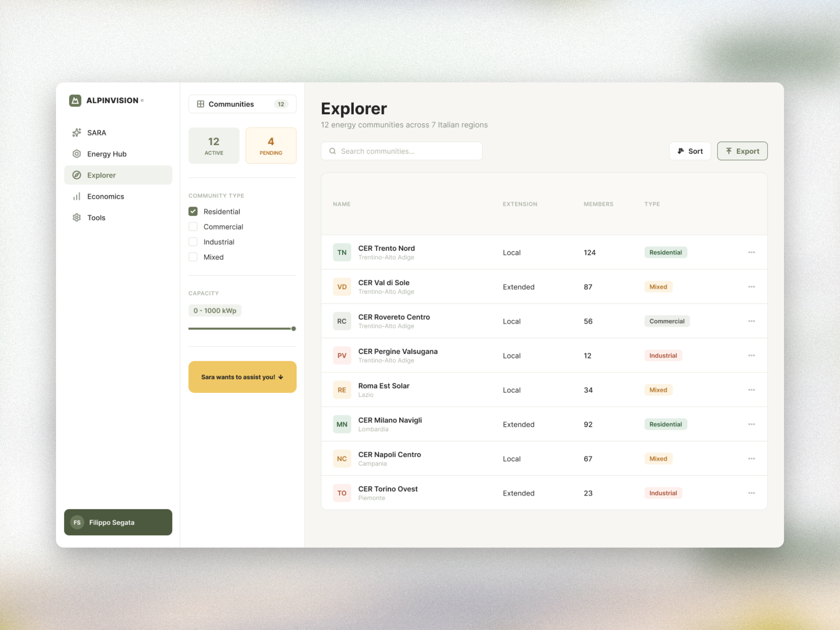Open Tools settings gear icon
Screen dimensions: 840x630
pos(77,218)
